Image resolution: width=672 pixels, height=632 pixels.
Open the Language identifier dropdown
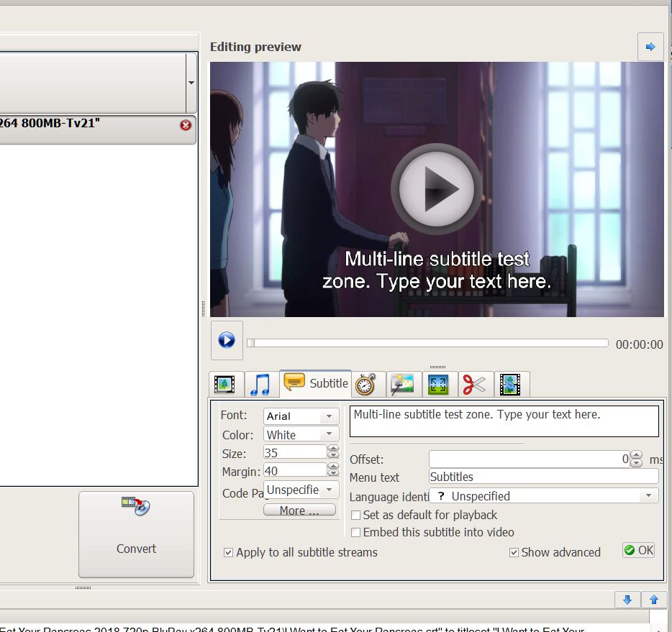(543, 496)
